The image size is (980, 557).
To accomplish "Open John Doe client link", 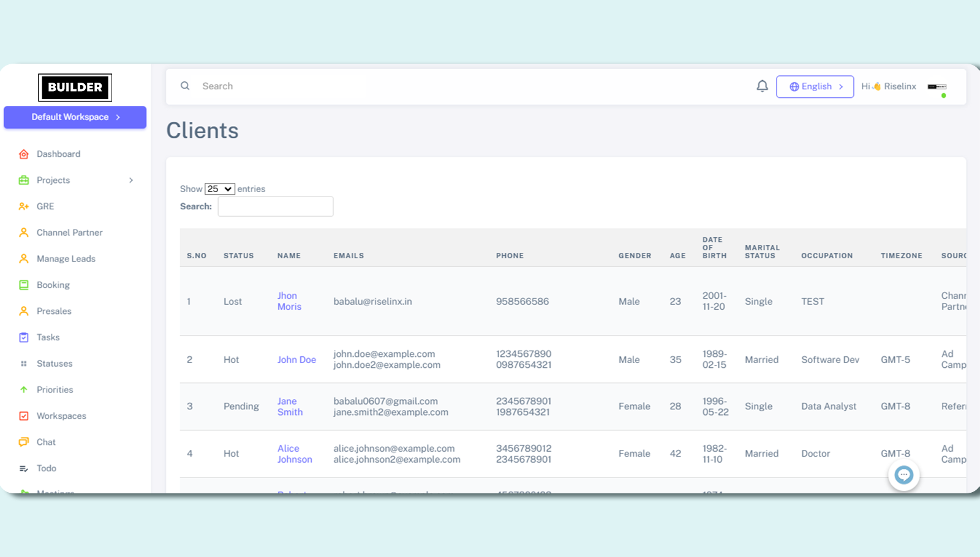I will (296, 360).
